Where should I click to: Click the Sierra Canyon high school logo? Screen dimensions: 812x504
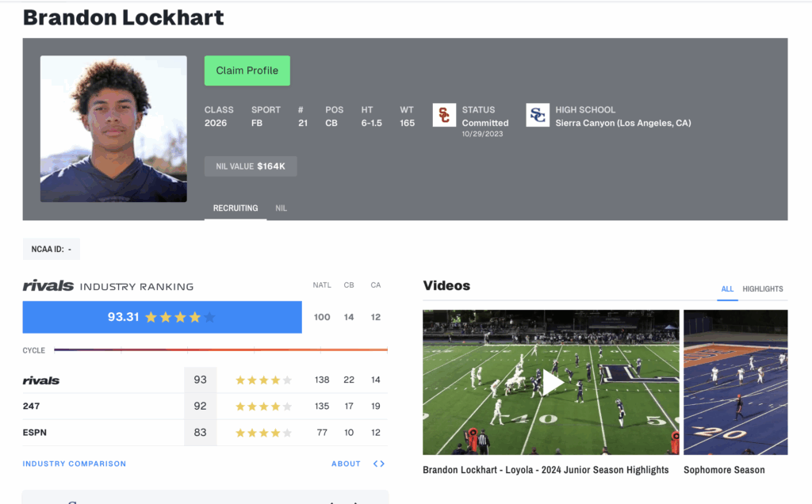click(538, 116)
